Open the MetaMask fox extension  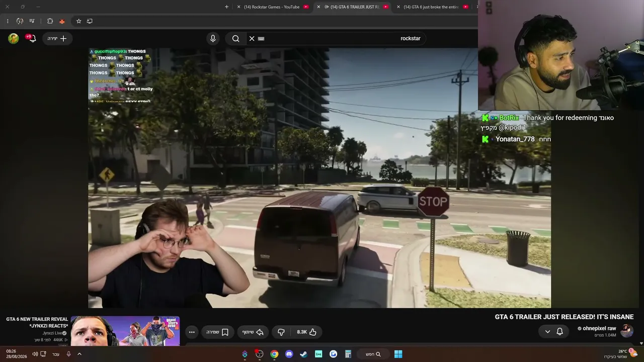point(62,21)
